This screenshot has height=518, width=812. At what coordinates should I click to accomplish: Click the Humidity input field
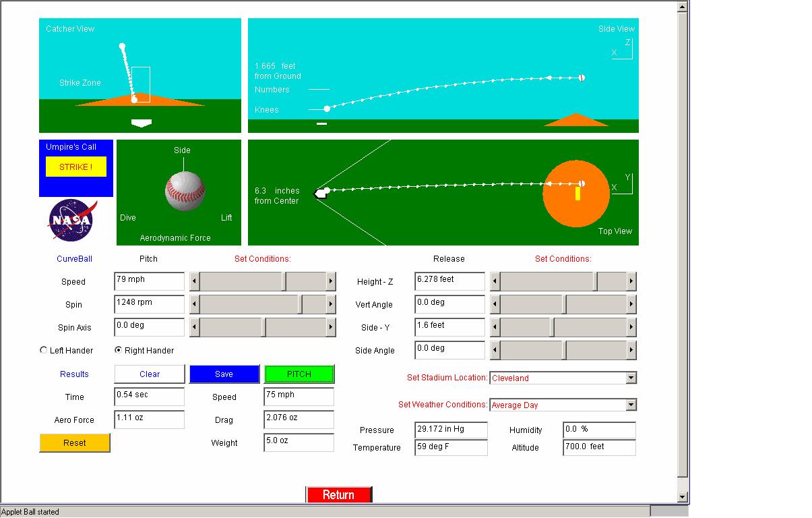600,430
